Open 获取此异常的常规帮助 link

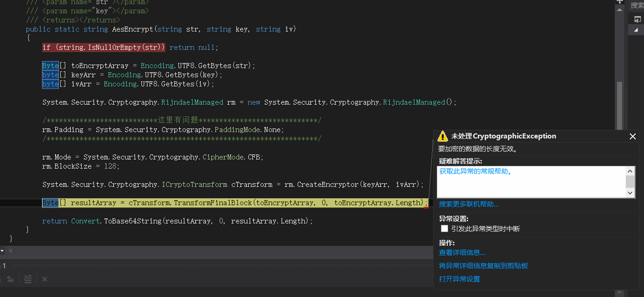click(x=476, y=171)
